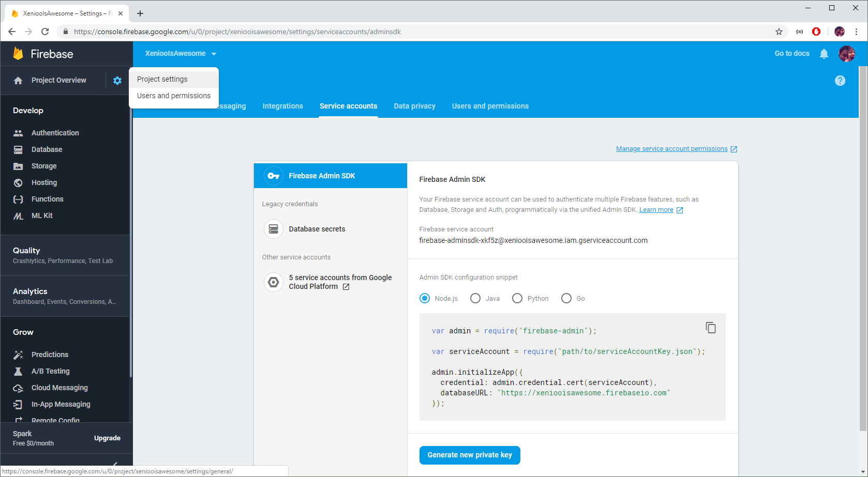Switch to the Users and permissions tab
Screen dimensions: 868x477
(490, 106)
